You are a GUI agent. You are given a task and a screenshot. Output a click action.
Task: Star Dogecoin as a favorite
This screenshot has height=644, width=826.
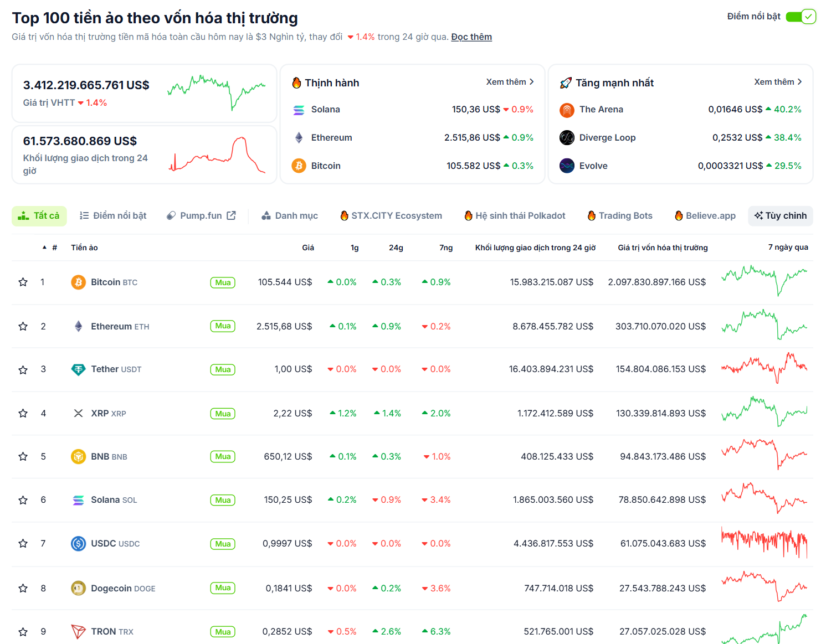pos(23,589)
